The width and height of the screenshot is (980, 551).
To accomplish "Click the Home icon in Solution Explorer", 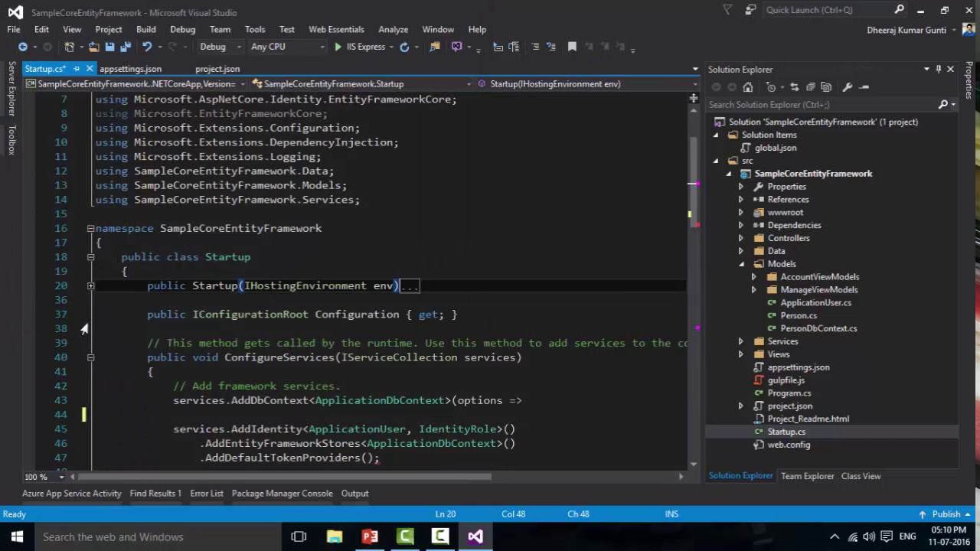I will [x=748, y=86].
